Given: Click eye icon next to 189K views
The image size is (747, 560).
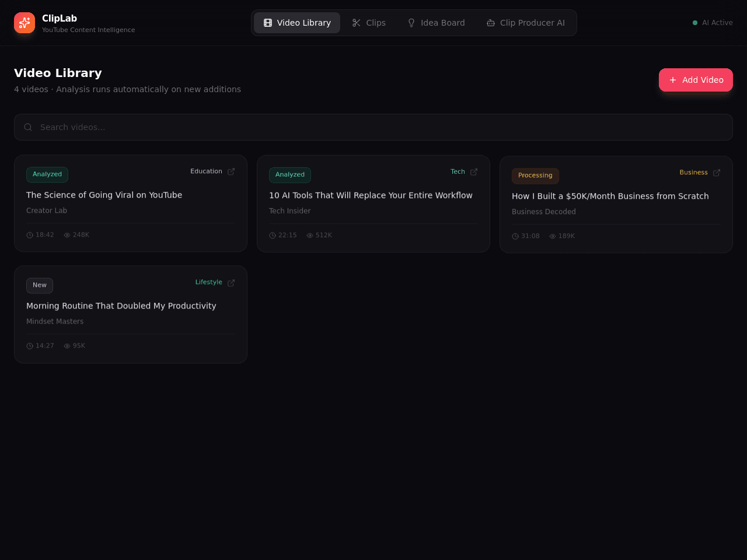Looking at the screenshot, I should click(553, 236).
